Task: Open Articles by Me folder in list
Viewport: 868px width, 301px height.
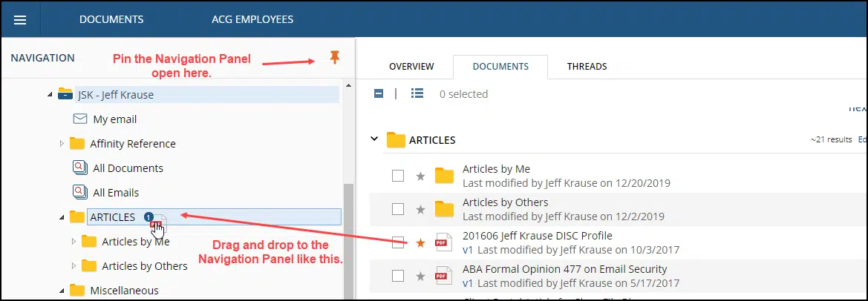Action: point(496,169)
